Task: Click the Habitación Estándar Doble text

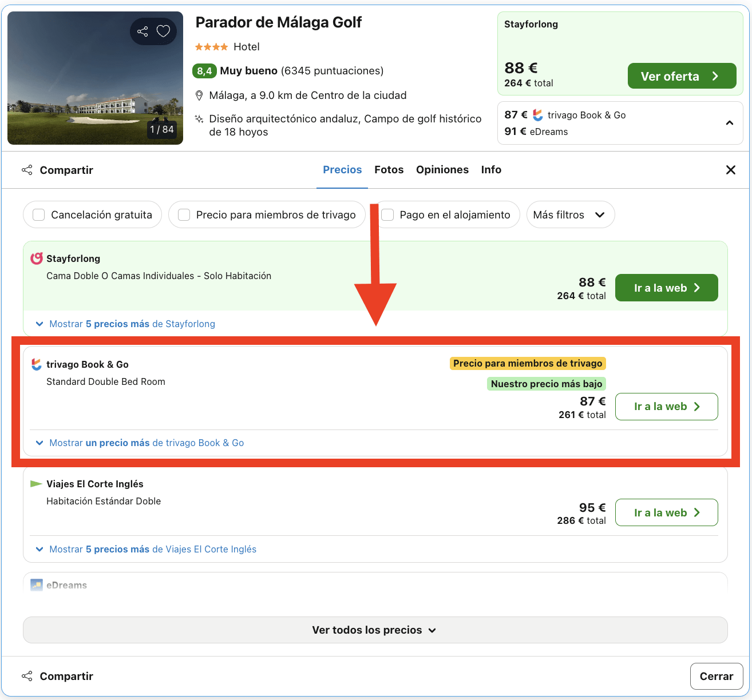Action: point(104,501)
